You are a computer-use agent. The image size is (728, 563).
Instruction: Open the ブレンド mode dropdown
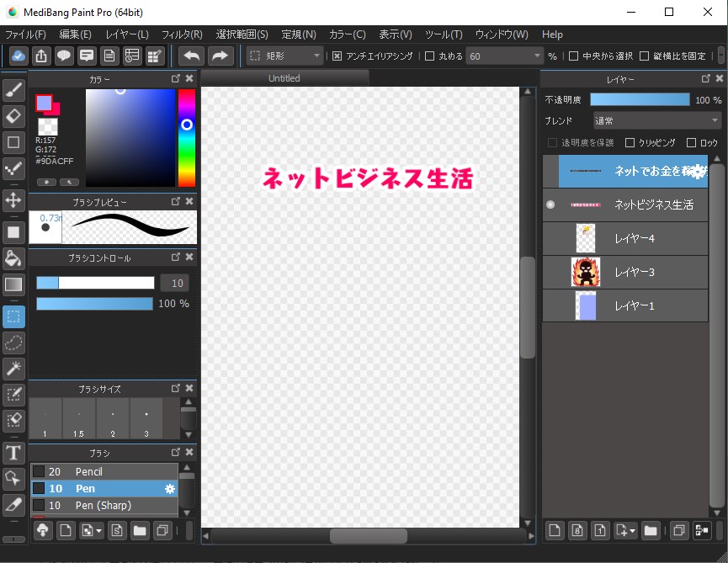[x=656, y=120]
